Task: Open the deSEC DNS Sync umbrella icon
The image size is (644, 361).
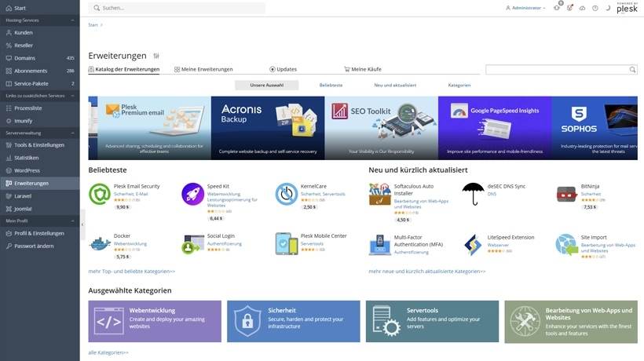Action: [473, 194]
